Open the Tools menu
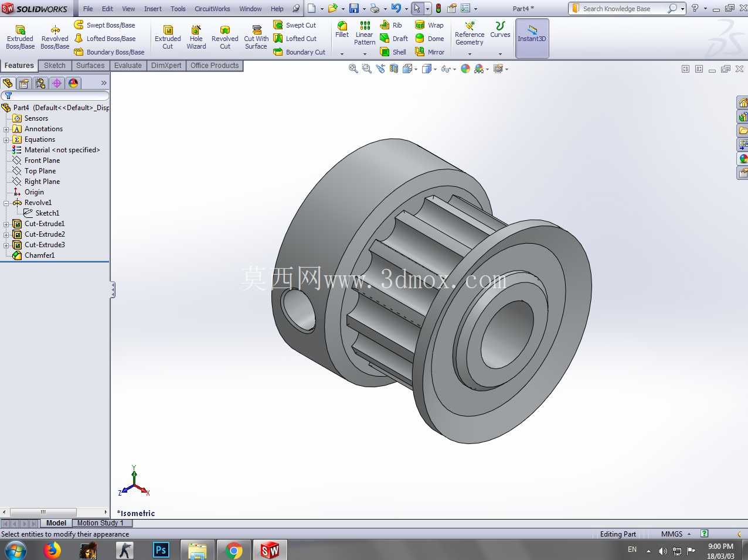 (x=178, y=9)
